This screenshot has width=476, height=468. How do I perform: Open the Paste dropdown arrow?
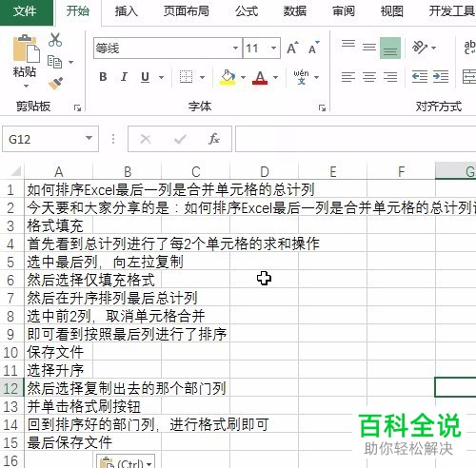[x=26, y=86]
